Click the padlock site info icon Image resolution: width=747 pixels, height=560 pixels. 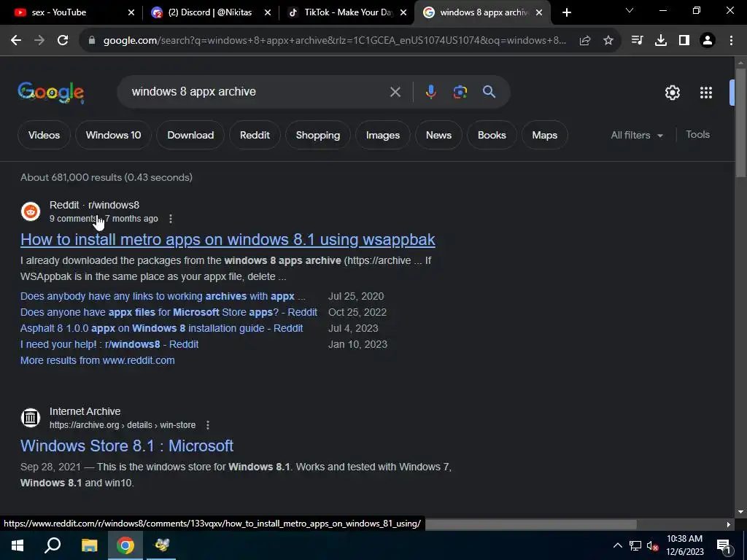click(x=92, y=41)
